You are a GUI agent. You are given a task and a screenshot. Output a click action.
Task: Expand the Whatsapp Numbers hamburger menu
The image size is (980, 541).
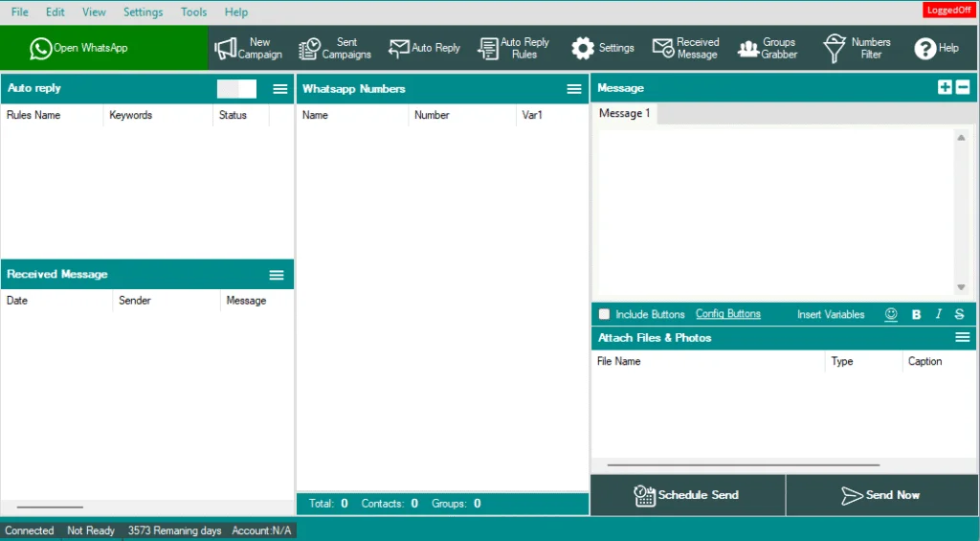point(574,89)
